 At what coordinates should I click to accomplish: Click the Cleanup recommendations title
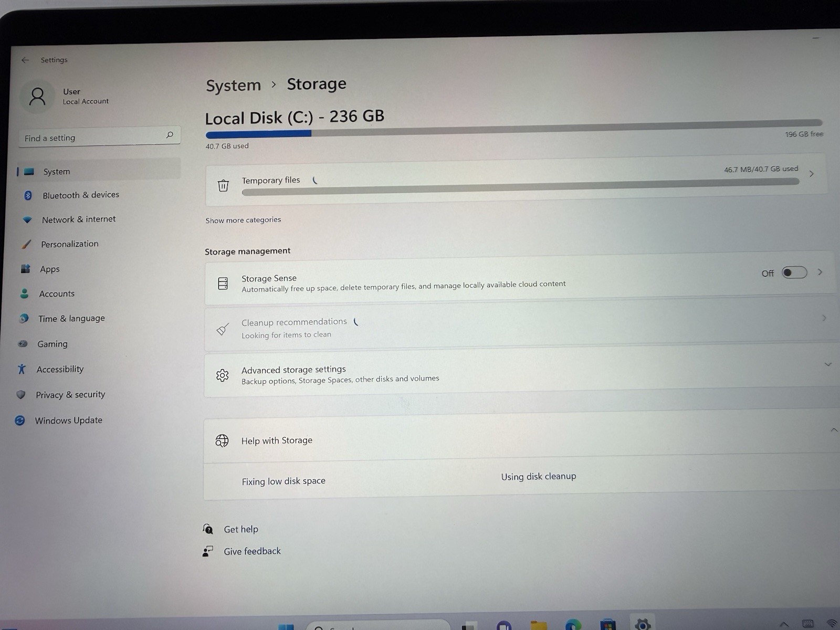click(294, 322)
